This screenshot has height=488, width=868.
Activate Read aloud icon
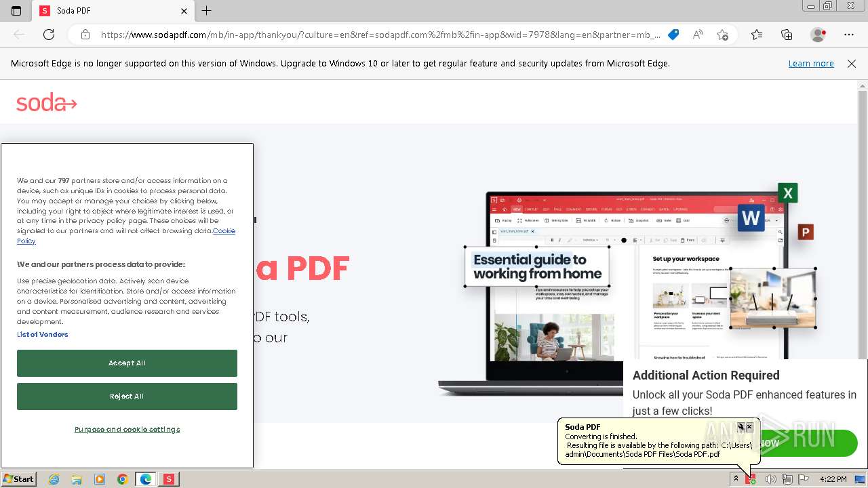pyautogui.click(x=698, y=35)
